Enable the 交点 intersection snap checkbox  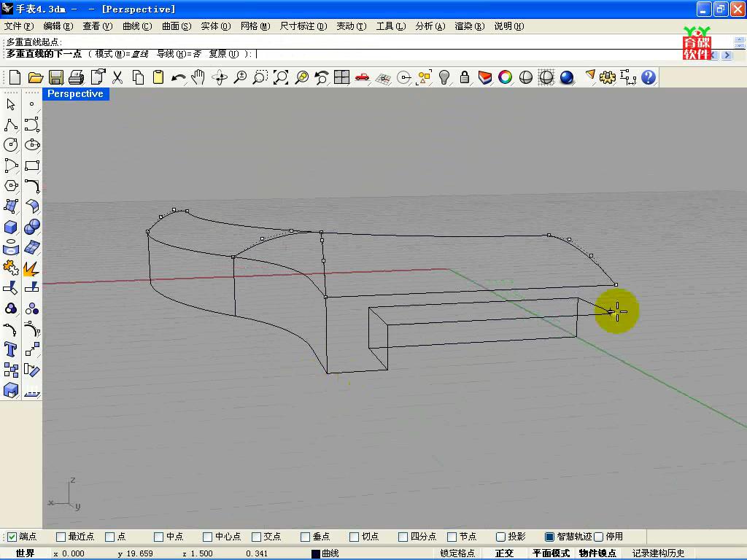coord(256,537)
